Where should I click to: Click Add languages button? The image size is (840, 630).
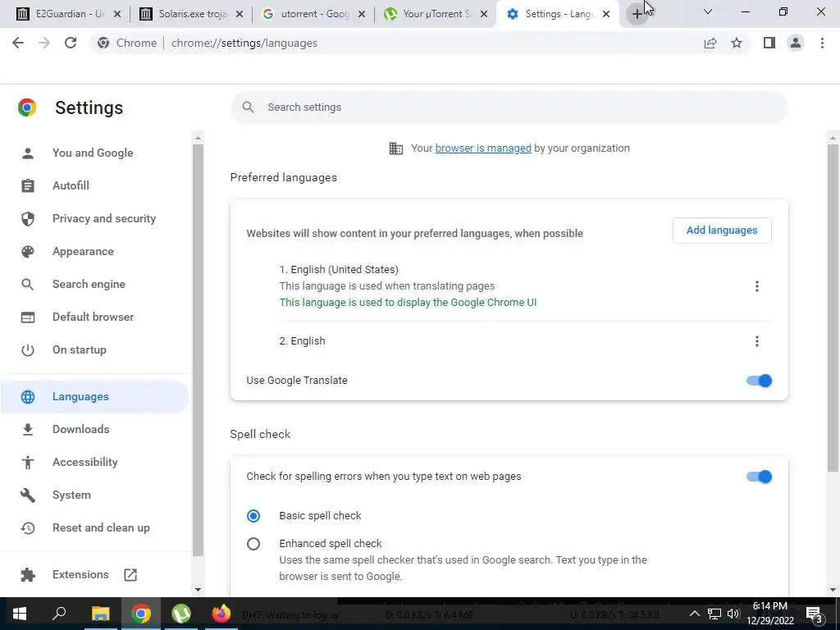click(722, 231)
